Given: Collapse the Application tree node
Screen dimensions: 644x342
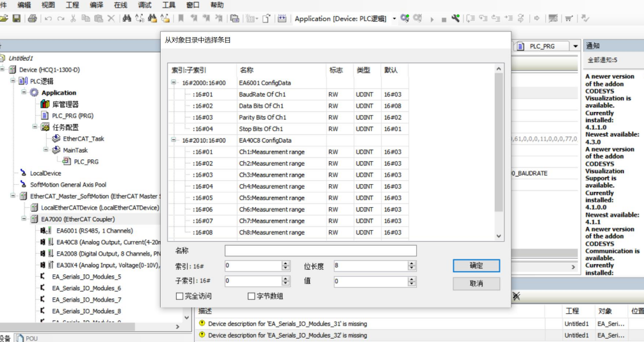Looking at the screenshot, I should click(x=24, y=92).
